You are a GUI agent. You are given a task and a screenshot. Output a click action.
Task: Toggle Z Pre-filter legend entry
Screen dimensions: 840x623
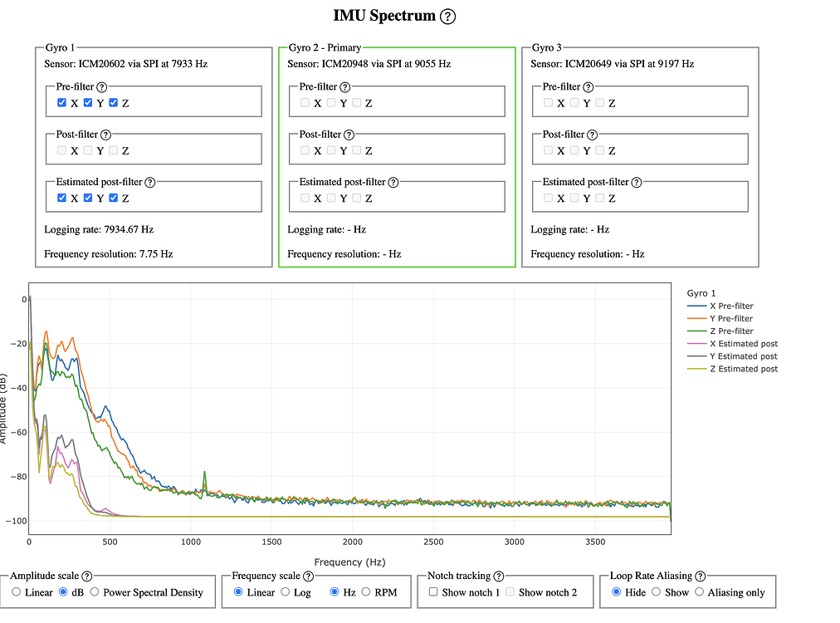pos(730,331)
